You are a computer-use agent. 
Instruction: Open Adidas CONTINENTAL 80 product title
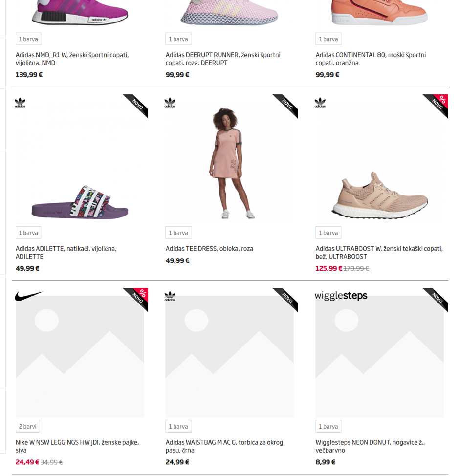pyautogui.click(x=371, y=59)
